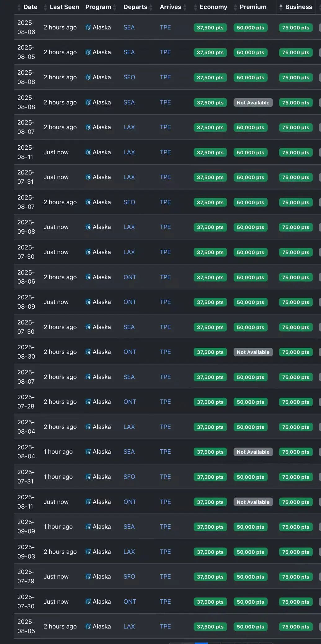Click Not Available badge for 2025-08-30
321x644 pixels.
tap(253, 352)
